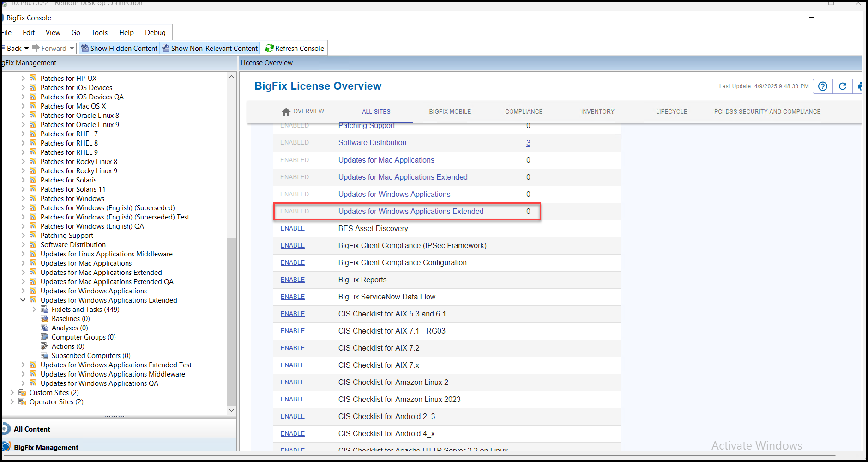Open the help icon in License Overview
The height and width of the screenshot is (462, 868).
[822, 86]
